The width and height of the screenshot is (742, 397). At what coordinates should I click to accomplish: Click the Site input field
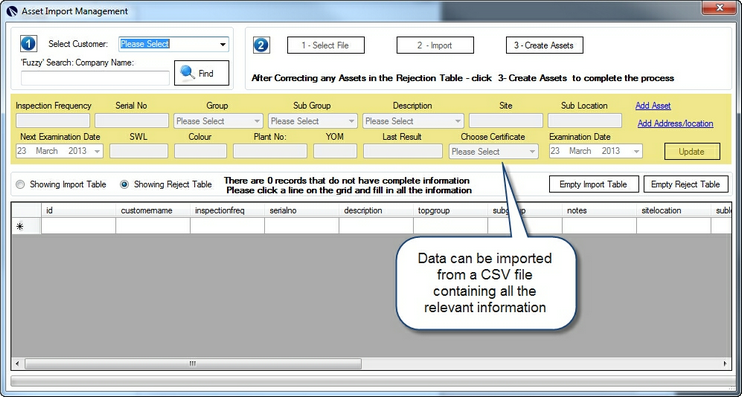(506, 121)
